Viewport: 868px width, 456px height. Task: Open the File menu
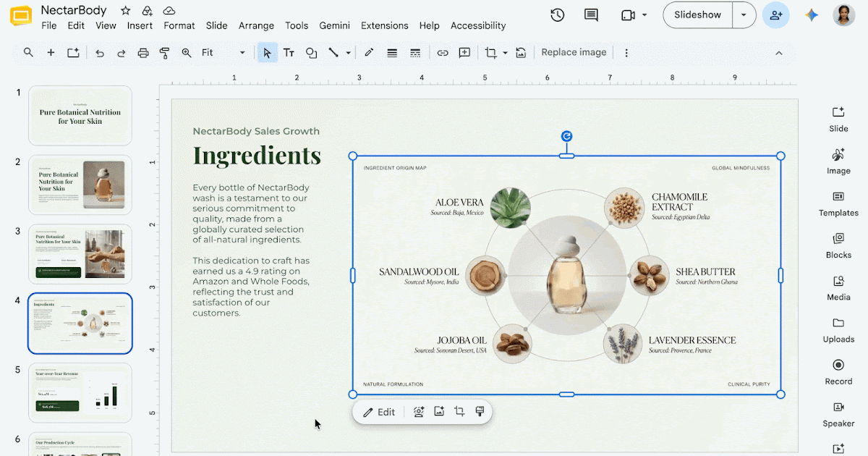49,25
